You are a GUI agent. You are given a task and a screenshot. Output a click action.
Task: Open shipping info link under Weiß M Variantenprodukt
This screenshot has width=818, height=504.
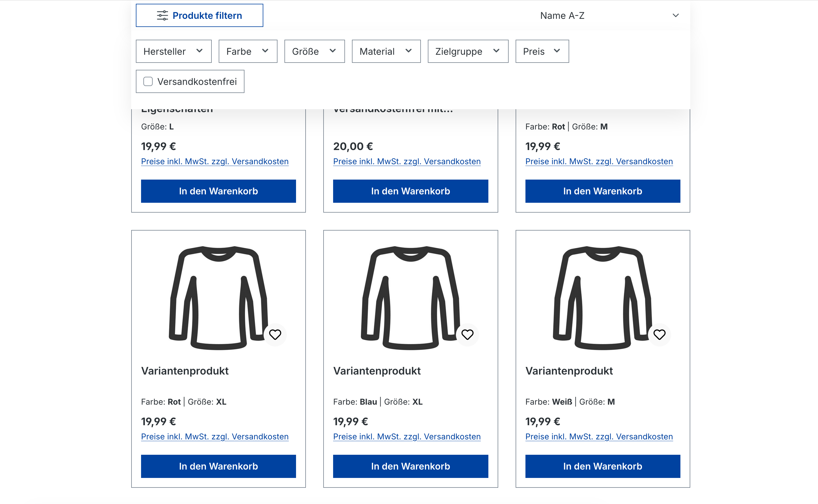click(x=599, y=436)
